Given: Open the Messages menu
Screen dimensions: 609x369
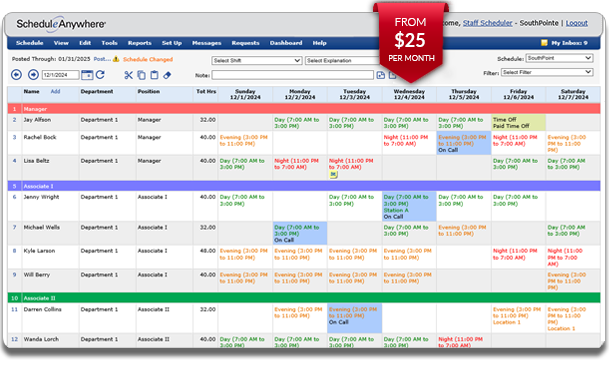Looking at the screenshot, I should (x=207, y=43).
